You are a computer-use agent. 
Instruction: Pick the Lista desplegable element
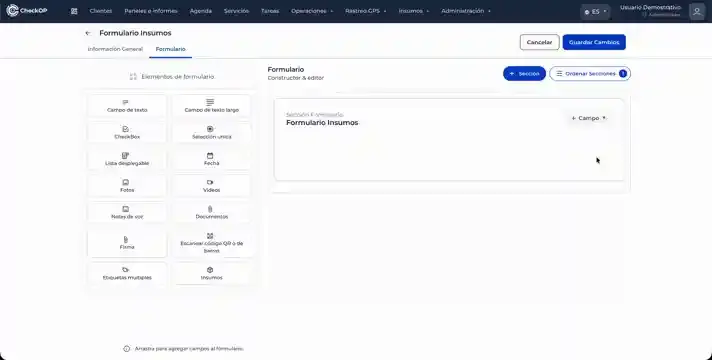point(127,159)
